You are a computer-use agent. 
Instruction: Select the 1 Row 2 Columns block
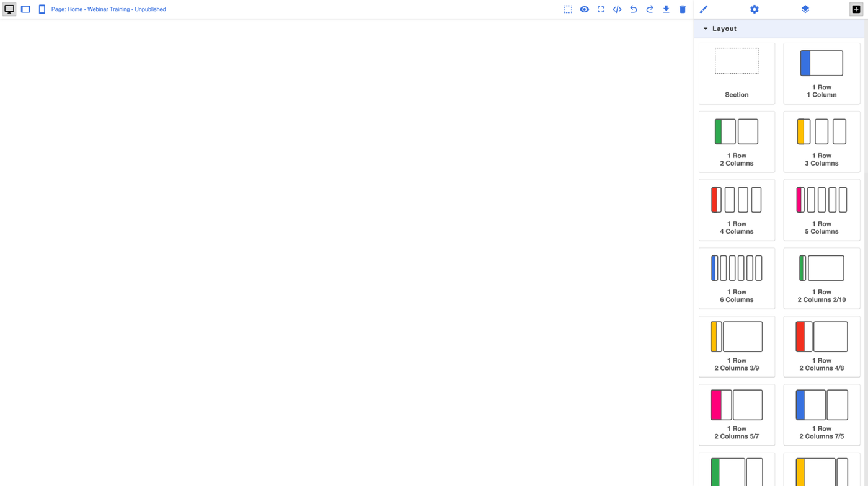737,141
